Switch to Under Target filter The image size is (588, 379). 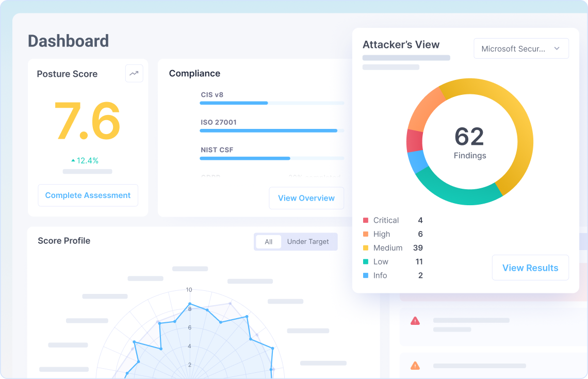[x=308, y=242]
